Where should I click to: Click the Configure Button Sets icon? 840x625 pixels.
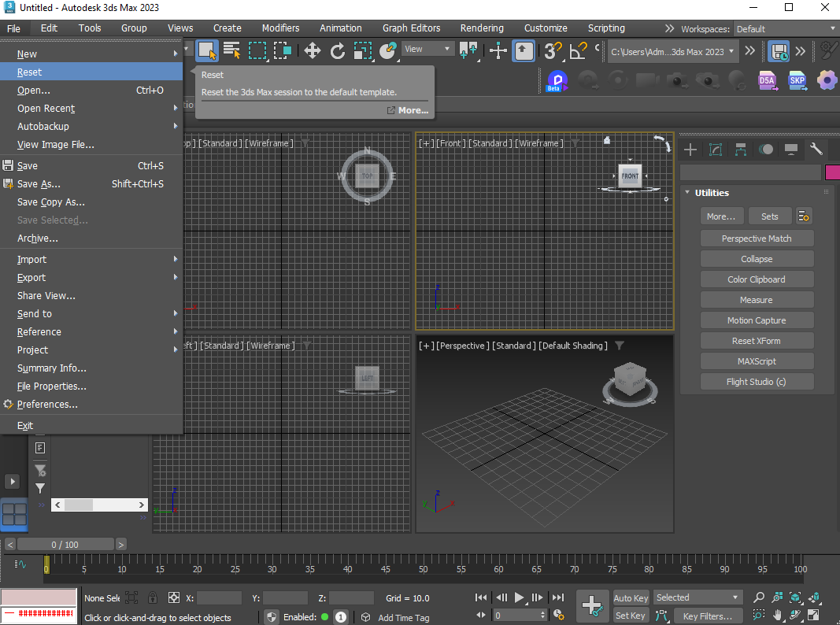(804, 216)
